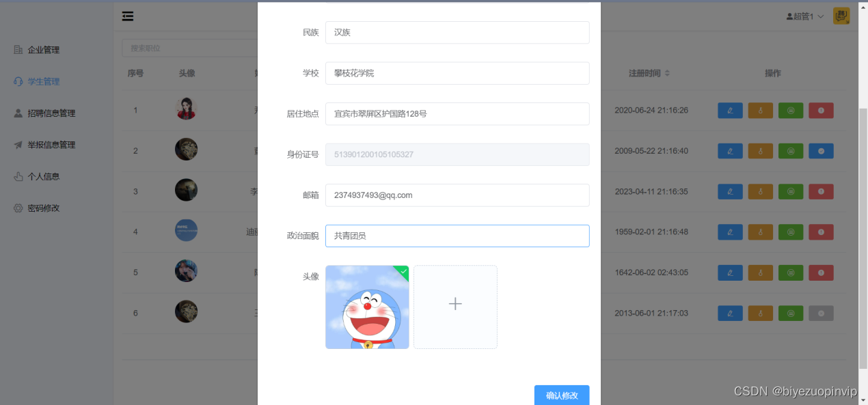Viewport: 868px width, 405px height.
Task: Click the 居住地点 address input field
Action: (457, 114)
